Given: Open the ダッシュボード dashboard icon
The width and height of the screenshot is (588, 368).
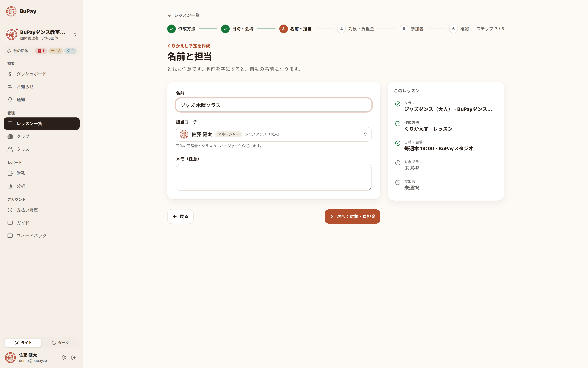Looking at the screenshot, I should pos(10,74).
